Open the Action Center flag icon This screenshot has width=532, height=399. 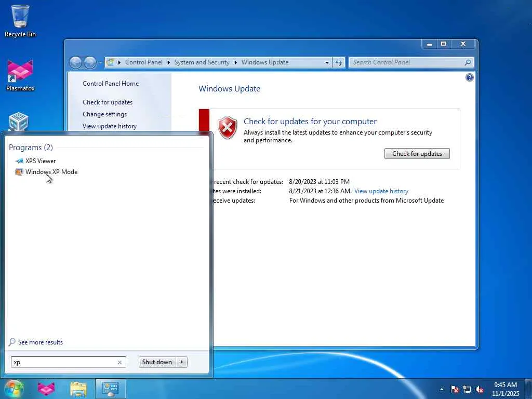[x=455, y=389]
